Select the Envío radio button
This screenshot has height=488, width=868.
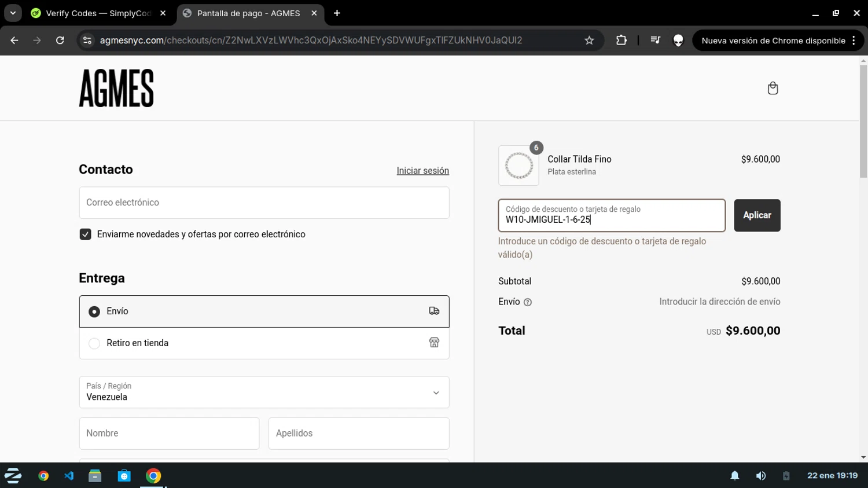click(94, 311)
